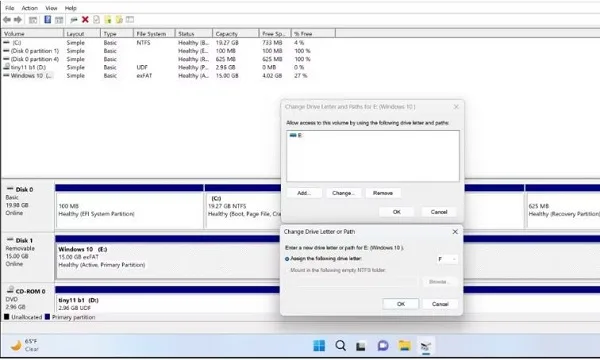Open the Chat app from taskbar

pyautogui.click(x=383, y=345)
